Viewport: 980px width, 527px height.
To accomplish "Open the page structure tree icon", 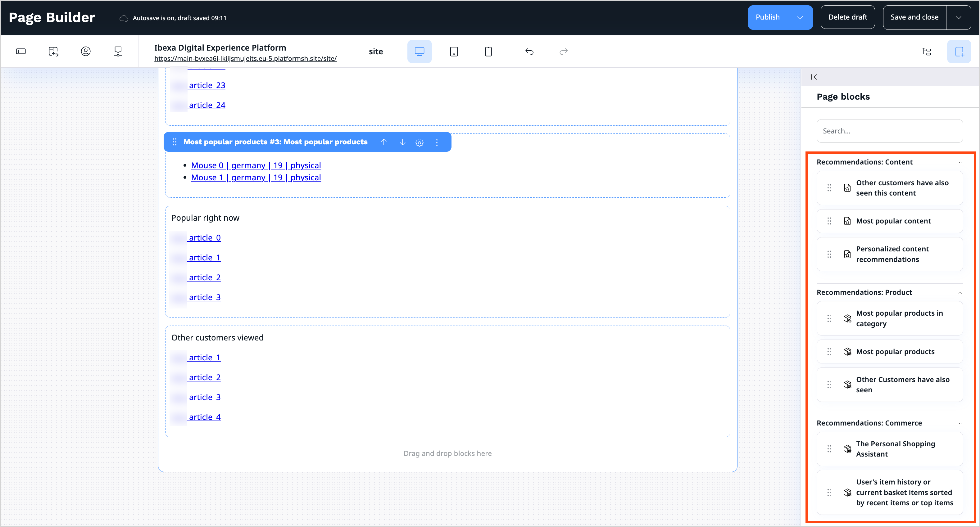I will click(x=927, y=51).
